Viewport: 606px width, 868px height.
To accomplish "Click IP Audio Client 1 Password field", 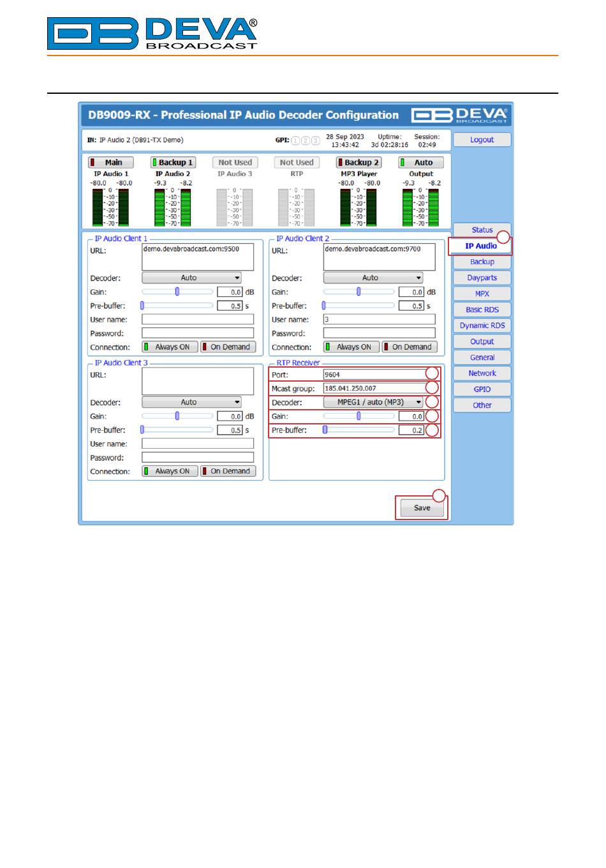I will pos(198,333).
